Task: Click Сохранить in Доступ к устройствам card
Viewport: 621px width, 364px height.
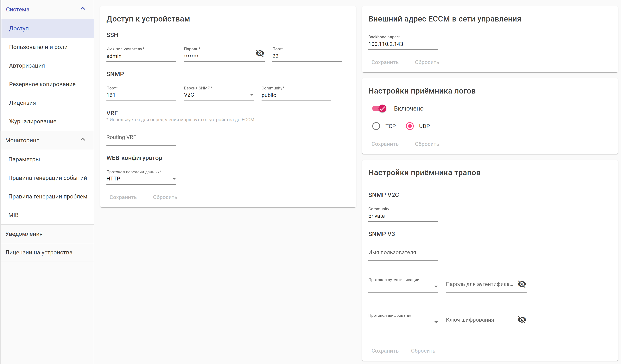Action: (x=123, y=197)
